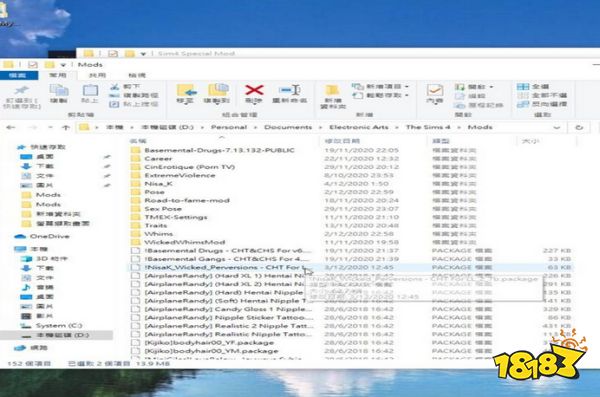Click properties checkmark in title bar toolbar
The width and height of the screenshot is (600, 397).
pos(33,65)
